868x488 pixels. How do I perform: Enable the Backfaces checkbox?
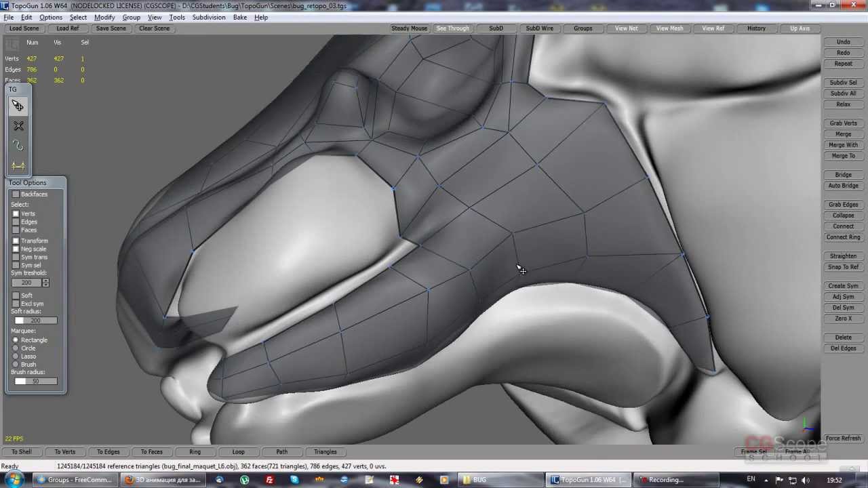point(16,195)
